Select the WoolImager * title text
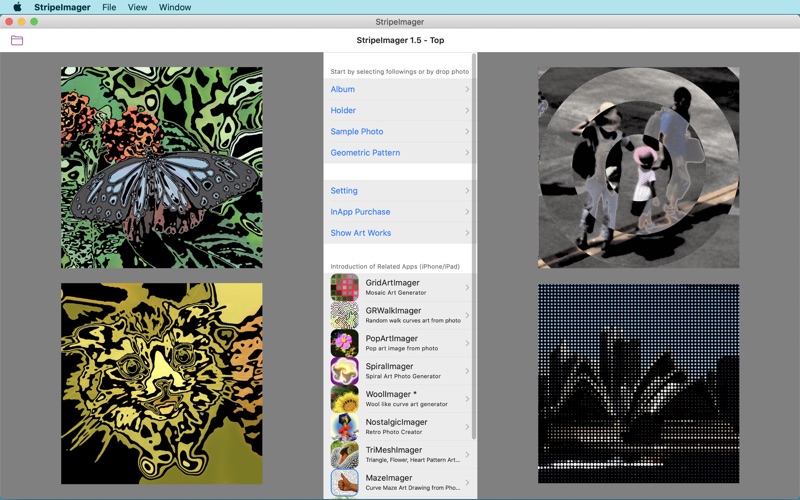The width and height of the screenshot is (800, 500). click(391, 394)
